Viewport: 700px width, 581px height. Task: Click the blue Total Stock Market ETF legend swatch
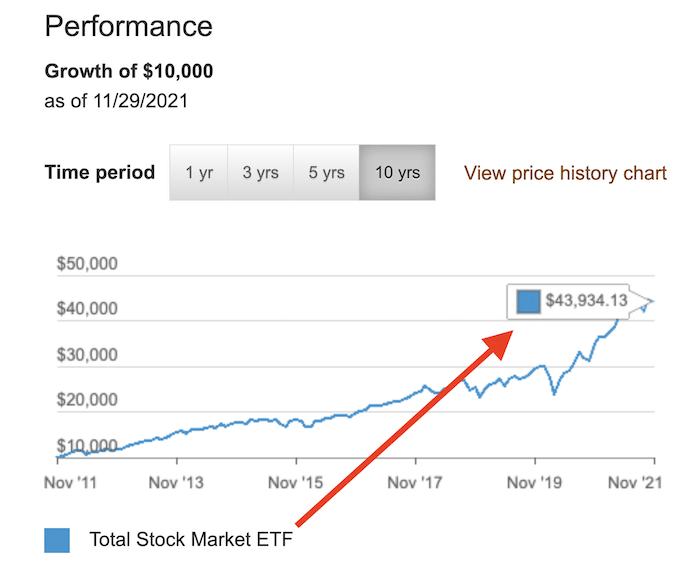(57, 540)
